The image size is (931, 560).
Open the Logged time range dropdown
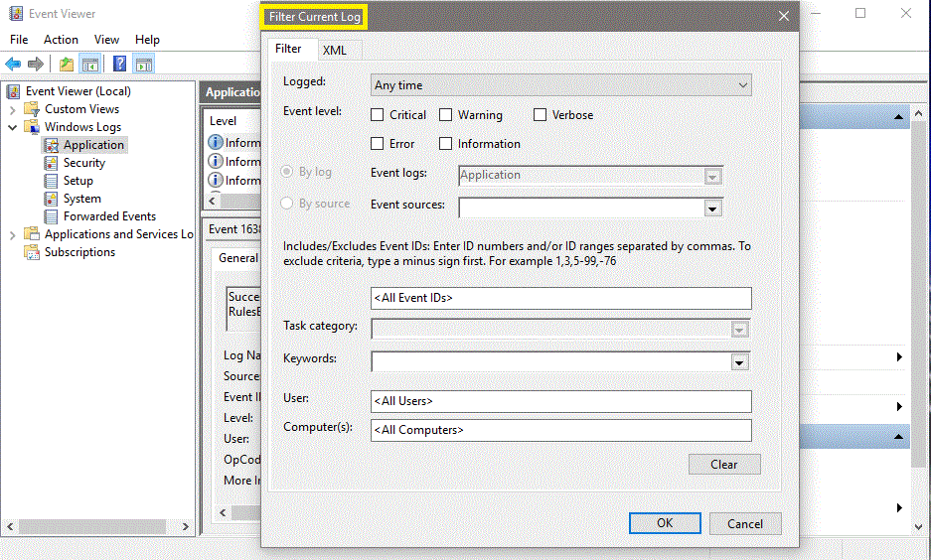560,85
